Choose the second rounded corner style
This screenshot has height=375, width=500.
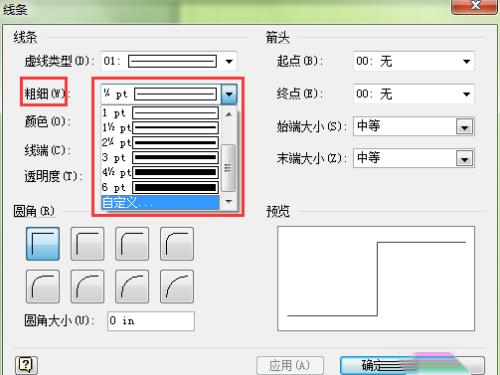(x=87, y=244)
